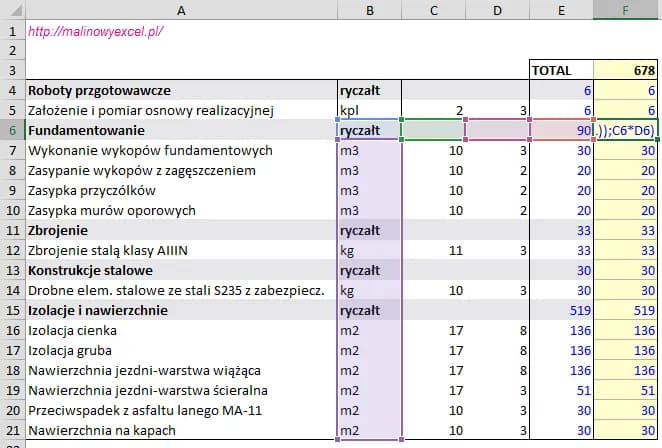This screenshot has width=662, height=448.
Task: Select the column C header
Action: pyautogui.click(x=433, y=10)
